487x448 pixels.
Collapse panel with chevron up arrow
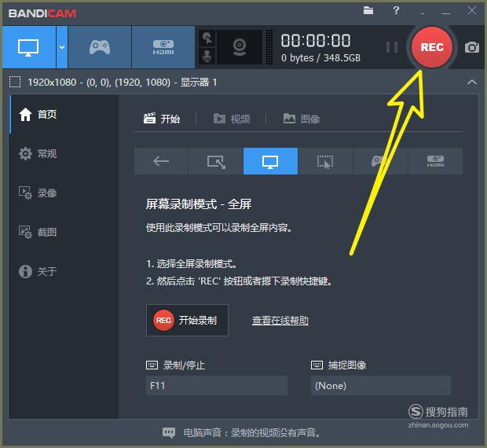click(x=472, y=82)
